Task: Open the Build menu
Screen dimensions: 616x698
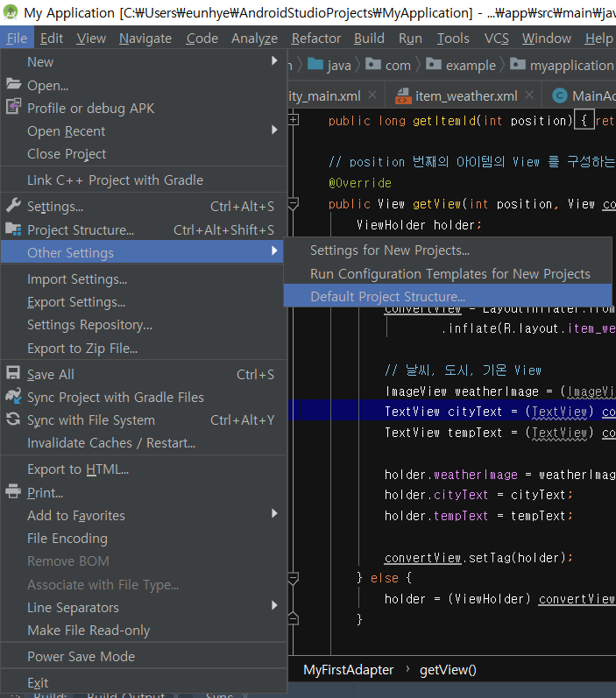Action: tap(369, 39)
